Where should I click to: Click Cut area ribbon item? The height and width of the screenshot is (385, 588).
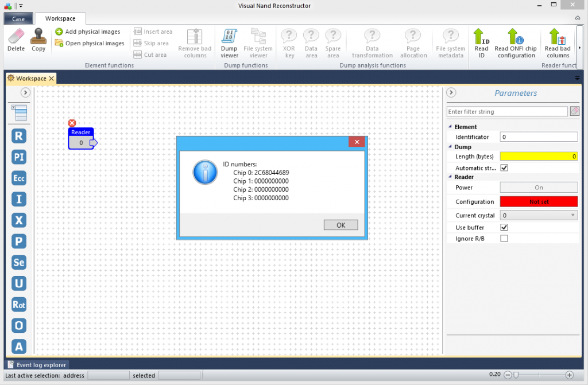pyautogui.click(x=150, y=55)
